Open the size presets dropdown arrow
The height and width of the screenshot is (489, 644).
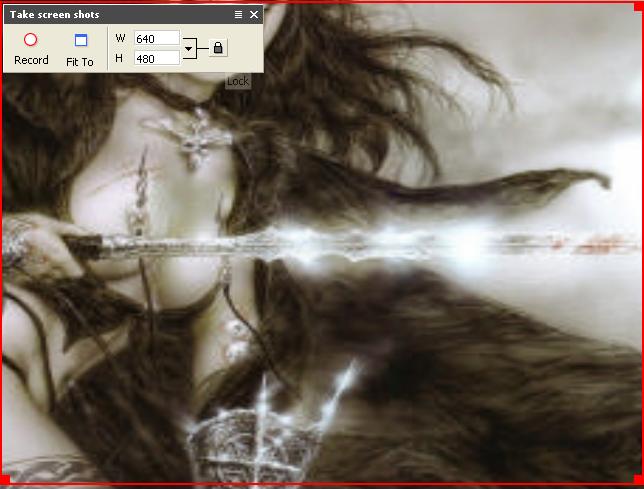click(188, 49)
